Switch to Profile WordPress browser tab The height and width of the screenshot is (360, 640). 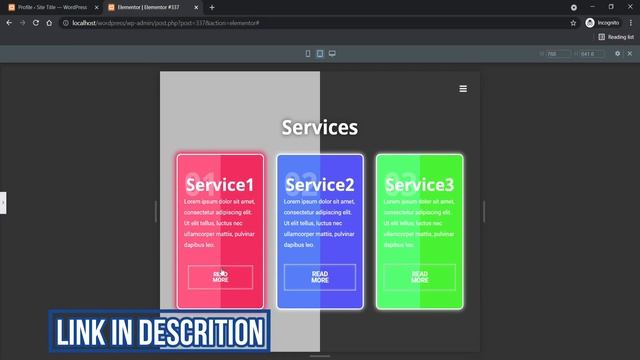pyautogui.click(x=52, y=7)
